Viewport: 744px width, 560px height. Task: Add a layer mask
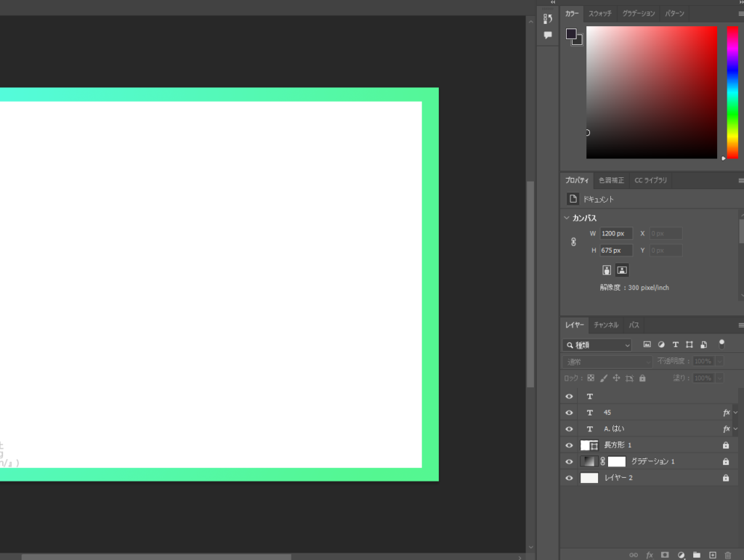click(x=665, y=555)
